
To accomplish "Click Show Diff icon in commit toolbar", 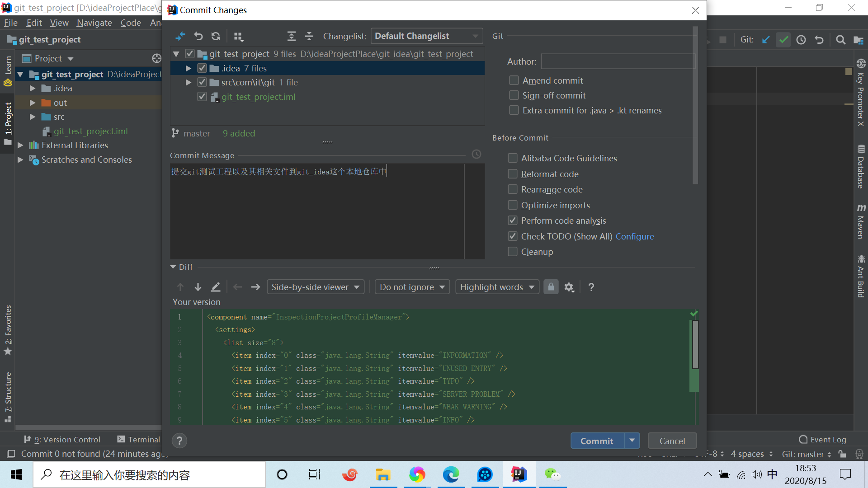I will (180, 36).
